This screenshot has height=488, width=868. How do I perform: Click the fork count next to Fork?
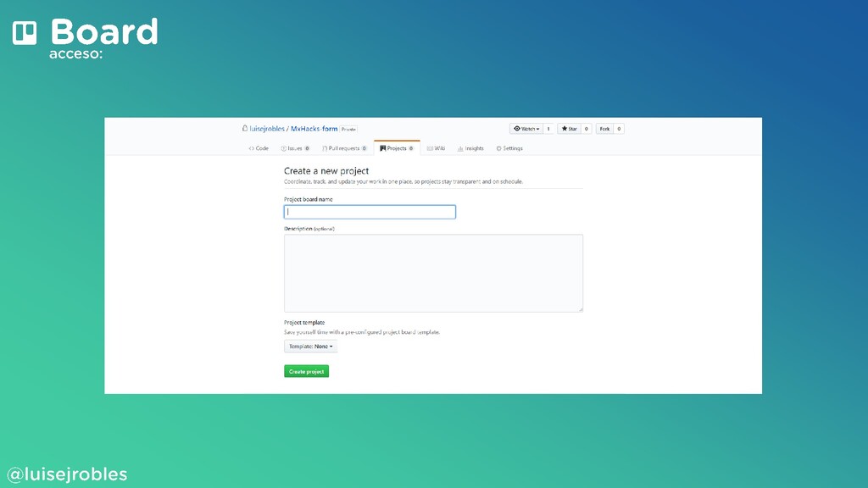619,129
